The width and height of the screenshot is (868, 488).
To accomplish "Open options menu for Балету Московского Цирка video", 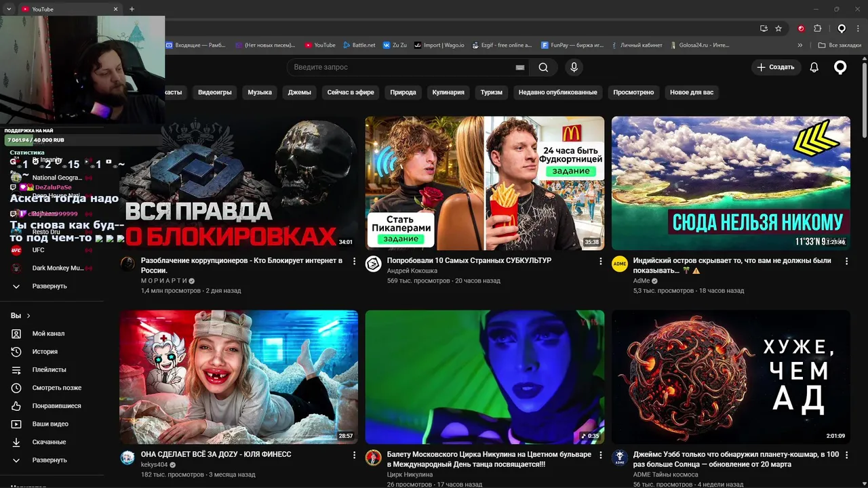I will click(x=600, y=455).
